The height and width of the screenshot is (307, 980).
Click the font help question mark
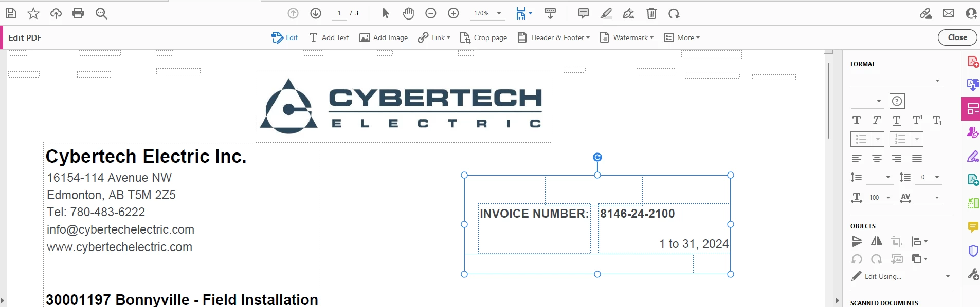pyautogui.click(x=897, y=101)
